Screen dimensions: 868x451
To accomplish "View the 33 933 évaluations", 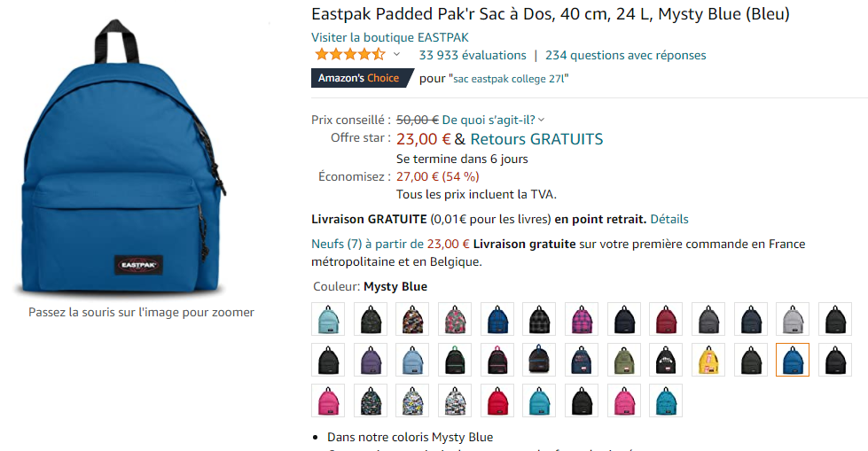I will click(472, 55).
